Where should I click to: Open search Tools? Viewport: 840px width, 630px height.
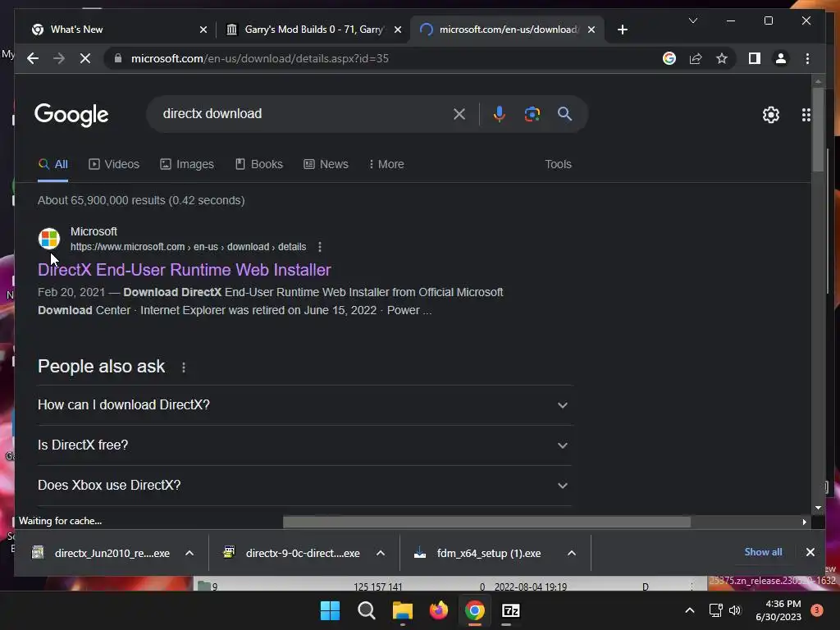click(x=558, y=164)
